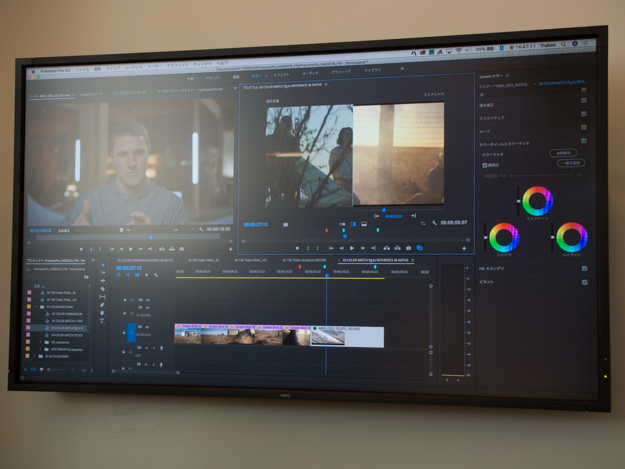625x469 pixels.
Task: Show workspace overflow chevron menu
Action: click(402, 69)
